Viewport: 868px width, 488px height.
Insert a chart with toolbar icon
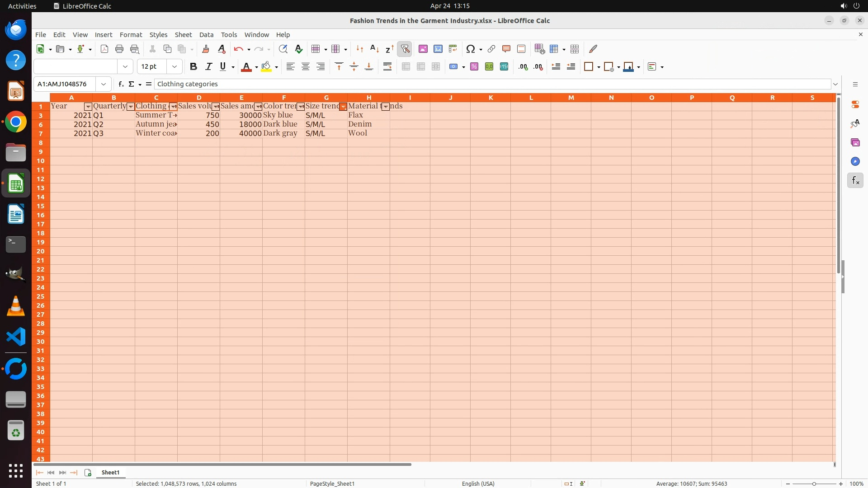click(438, 49)
